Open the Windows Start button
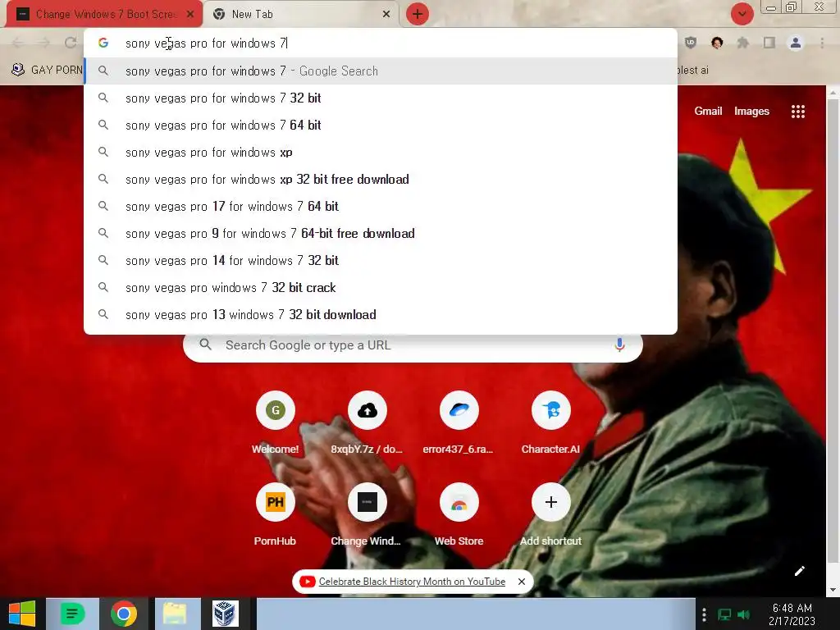This screenshot has width=840, height=630. pyautogui.click(x=22, y=614)
